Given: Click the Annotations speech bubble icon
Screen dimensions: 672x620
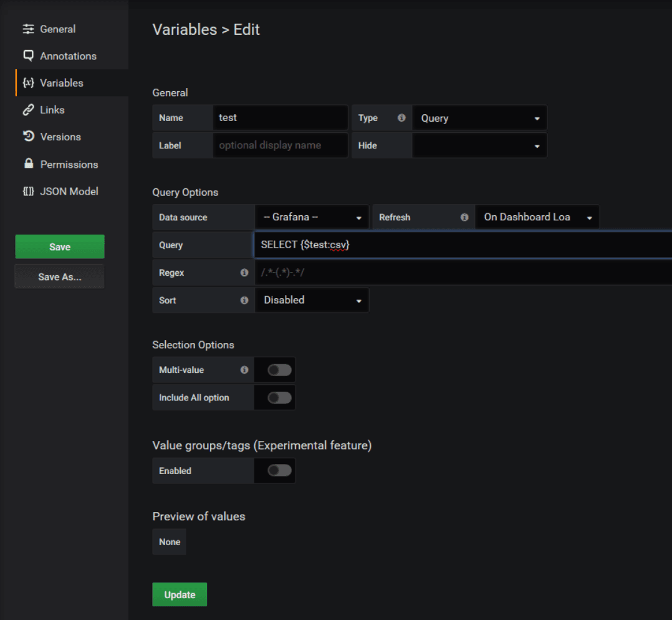Looking at the screenshot, I should click(x=28, y=56).
